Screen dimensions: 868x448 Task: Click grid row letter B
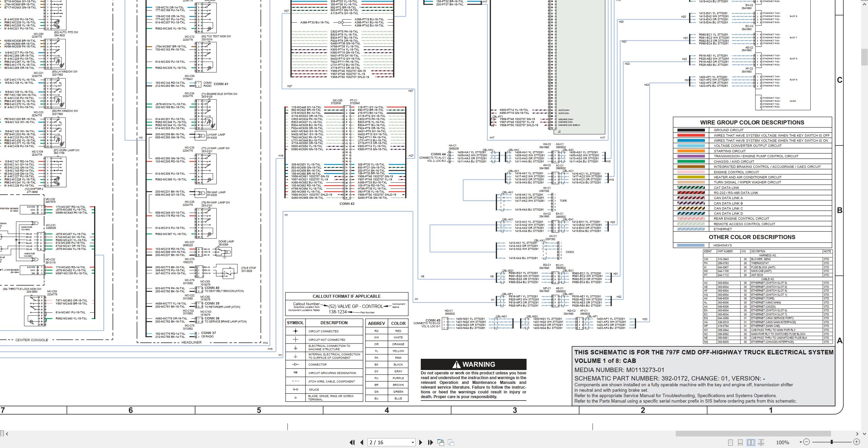(x=840, y=210)
